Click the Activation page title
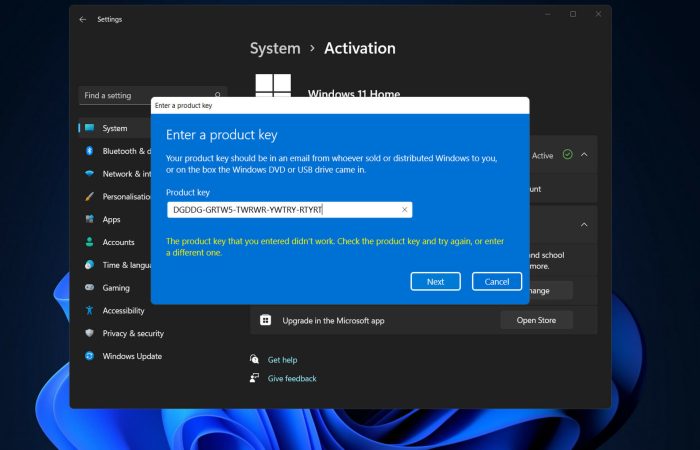This screenshot has height=450, width=700. (x=360, y=48)
